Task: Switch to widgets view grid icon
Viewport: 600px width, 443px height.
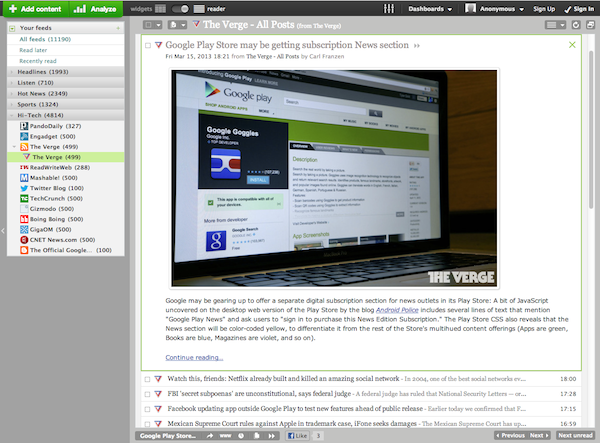Action: [x=161, y=9]
